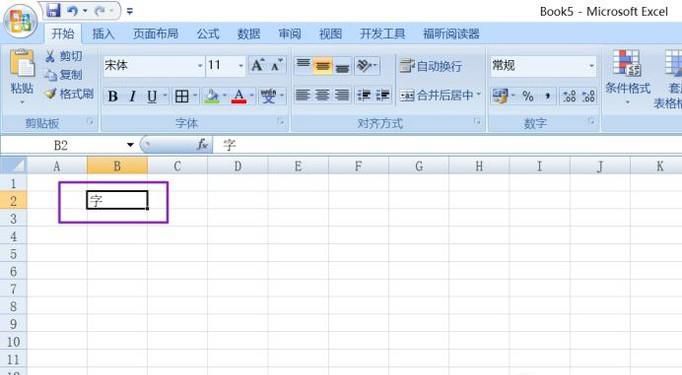Open the 视图 tab
Screen dimensions: 682x375
pyautogui.click(x=330, y=33)
